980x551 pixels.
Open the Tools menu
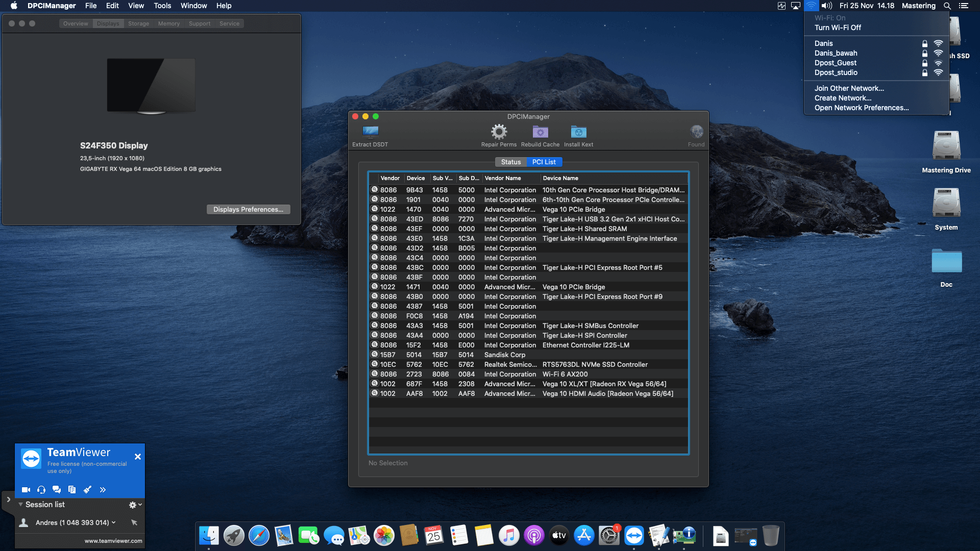click(162, 6)
